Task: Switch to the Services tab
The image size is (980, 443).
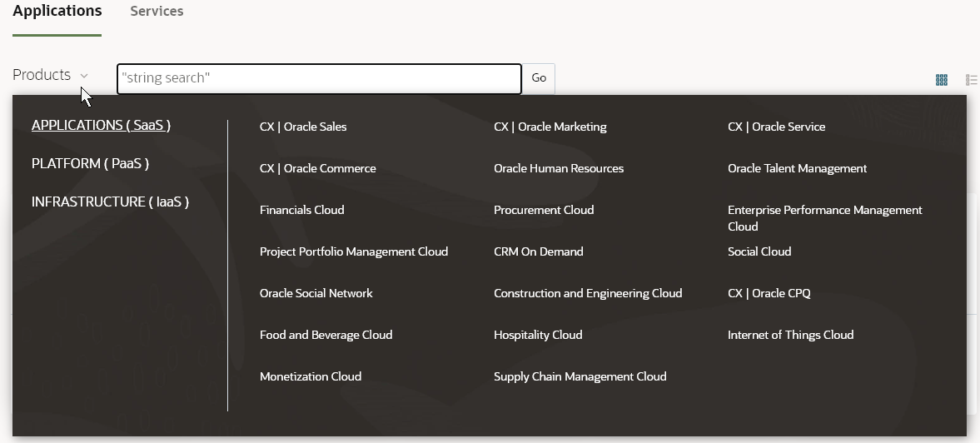Action: click(x=157, y=12)
